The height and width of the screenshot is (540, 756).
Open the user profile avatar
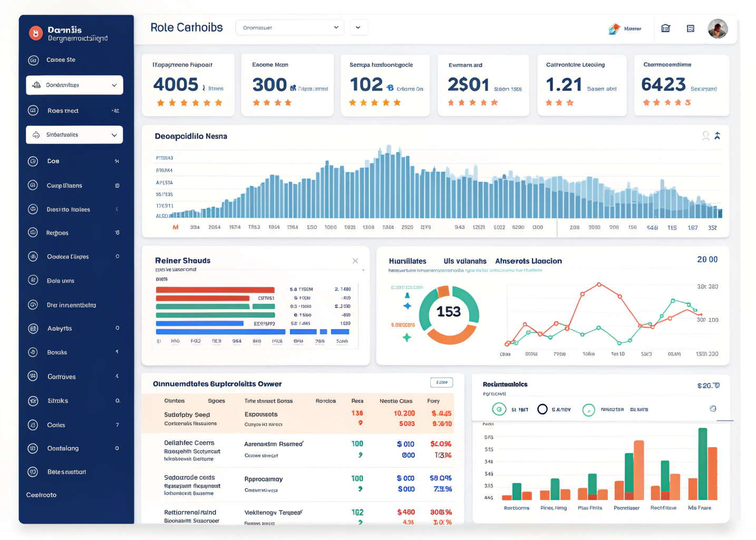[x=718, y=28]
